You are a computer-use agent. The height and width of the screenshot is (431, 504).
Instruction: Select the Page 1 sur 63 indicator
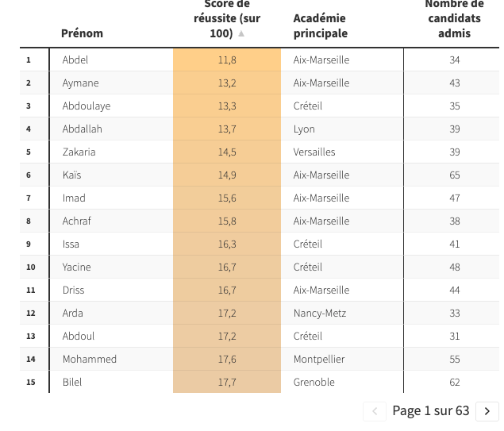coord(431,410)
